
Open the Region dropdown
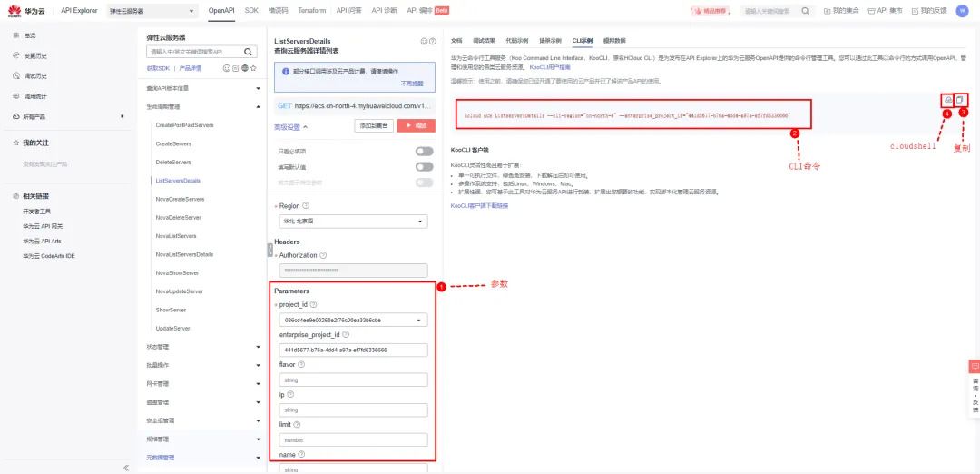353,222
